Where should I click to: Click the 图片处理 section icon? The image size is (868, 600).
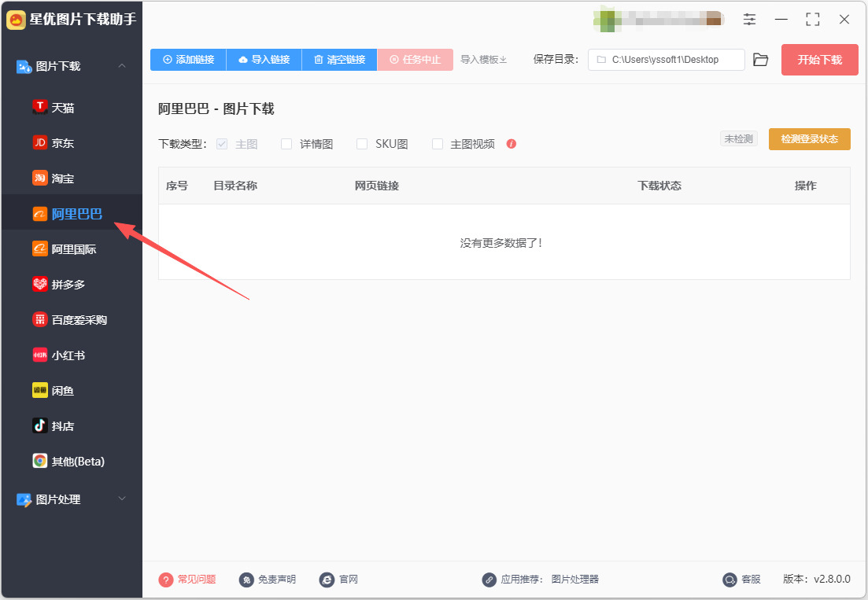pos(24,500)
